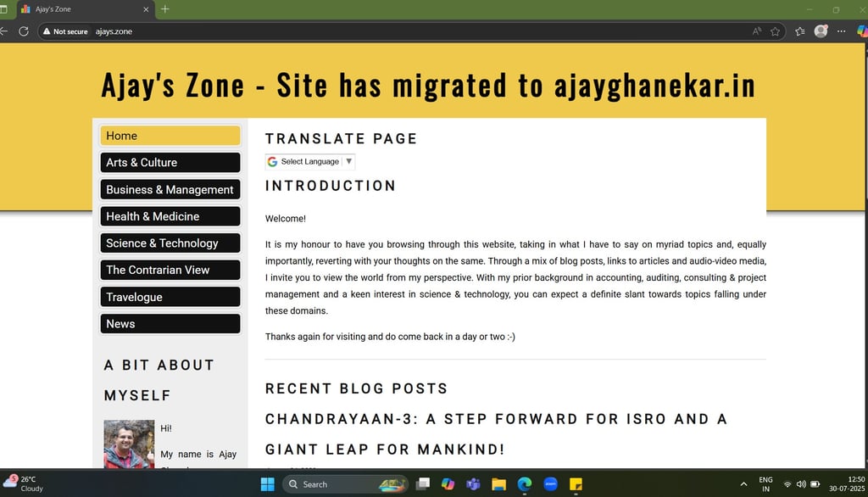Open the Business & Management section

coord(170,189)
